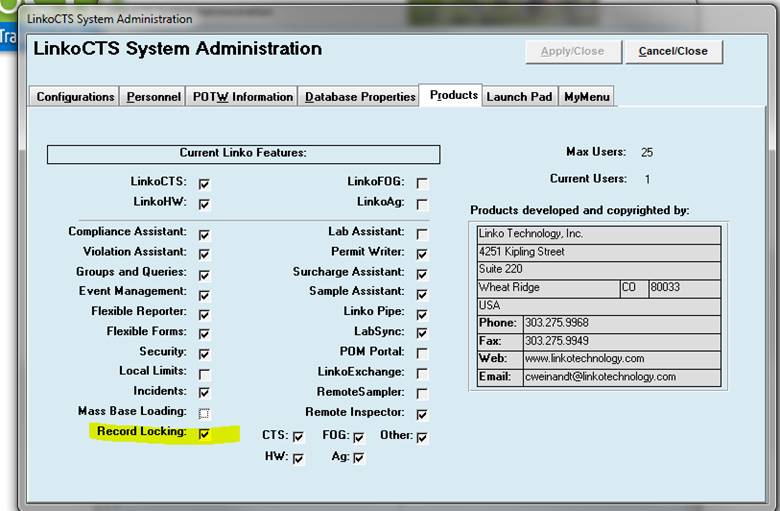Toggle the Security checkbox

[x=204, y=354]
